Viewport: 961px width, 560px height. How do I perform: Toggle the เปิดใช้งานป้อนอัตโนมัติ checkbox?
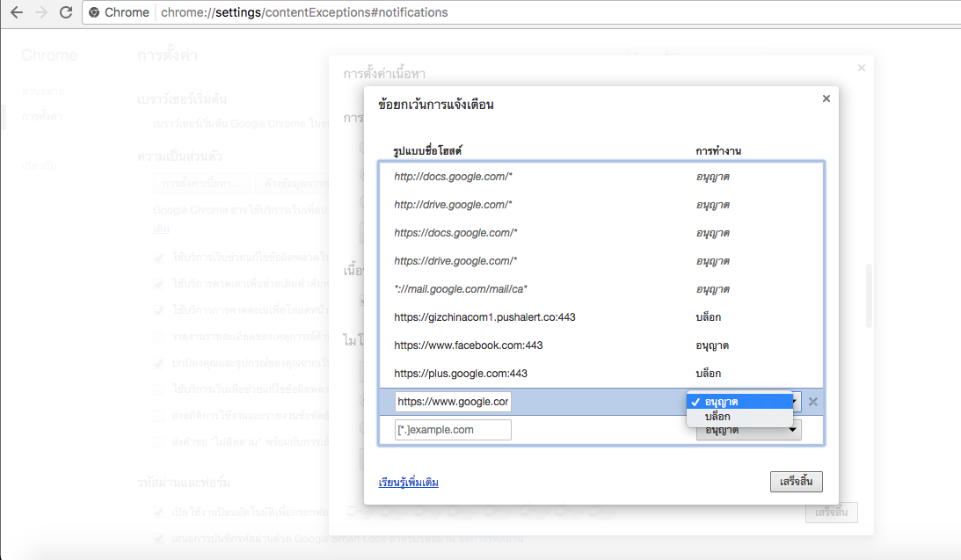point(159,513)
